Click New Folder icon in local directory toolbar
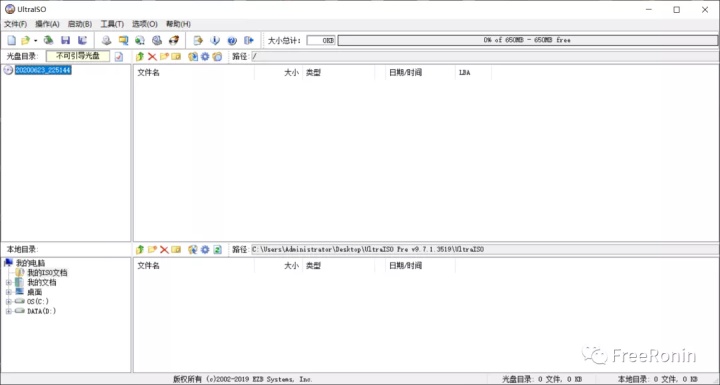Screen dimensions: 720x385 click(x=152, y=249)
